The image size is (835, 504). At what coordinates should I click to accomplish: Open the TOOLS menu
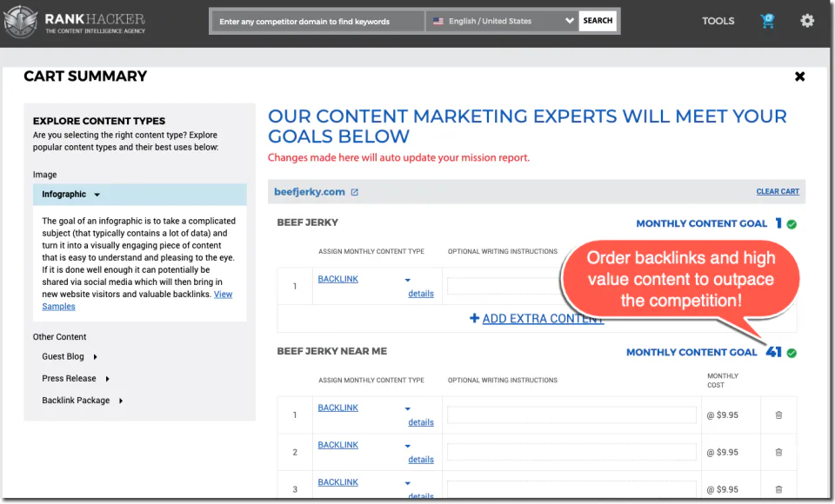[718, 21]
